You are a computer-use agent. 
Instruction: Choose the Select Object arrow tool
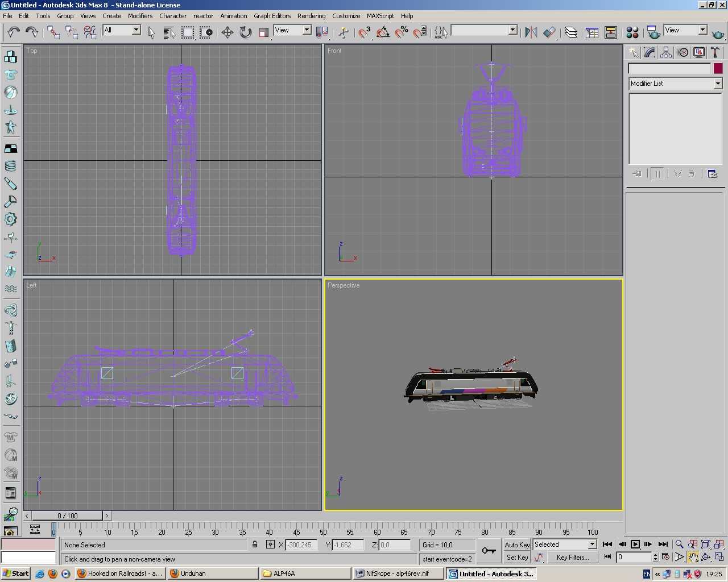(x=151, y=32)
